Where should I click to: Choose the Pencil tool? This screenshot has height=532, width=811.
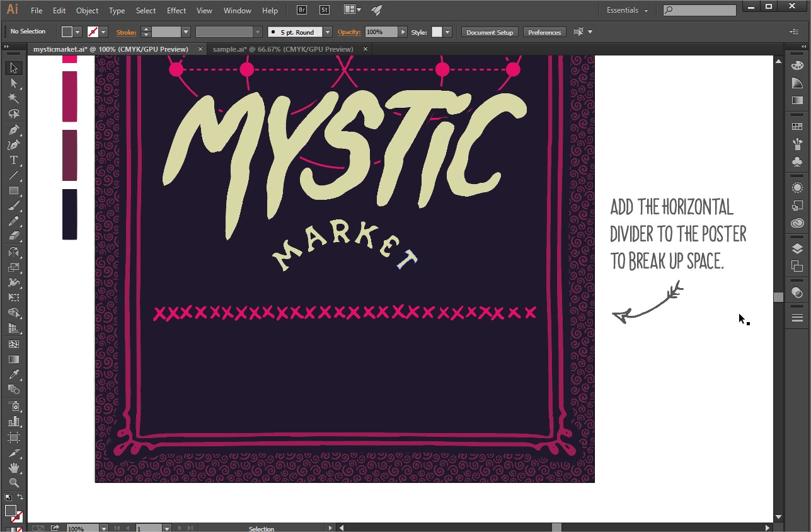pyautogui.click(x=14, y=221)
